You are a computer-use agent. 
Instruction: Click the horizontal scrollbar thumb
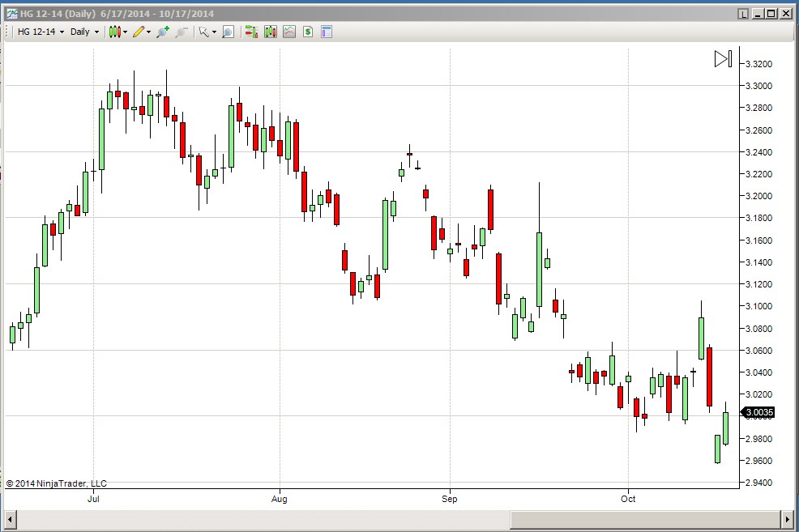(x=645, y=520)
